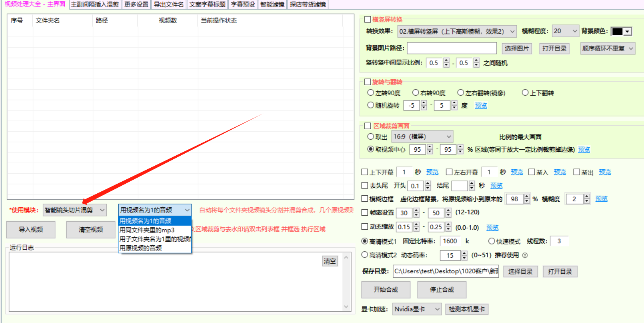Open the 转换效果 dropdown
The image size is (644, 323).
coord(457,31)
